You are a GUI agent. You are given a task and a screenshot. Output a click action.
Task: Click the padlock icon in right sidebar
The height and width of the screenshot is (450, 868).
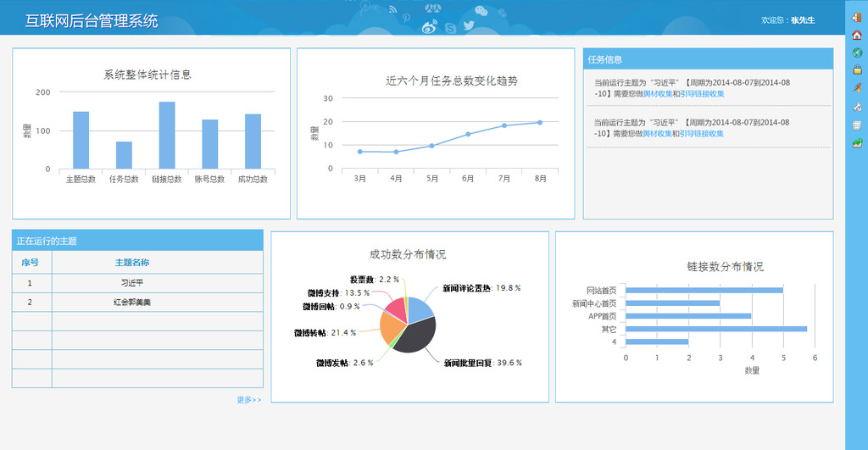[x=857, y=69]
